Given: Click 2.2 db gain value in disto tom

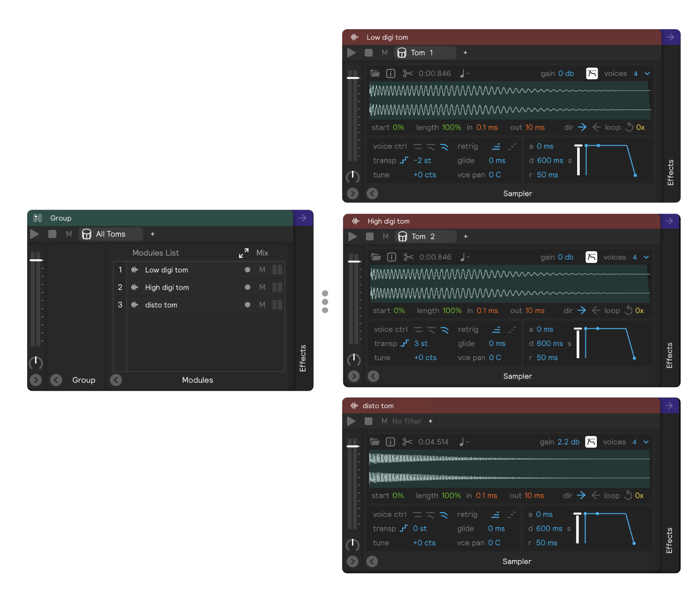Looking at the screenshot, I should click(x=568, y=442).
